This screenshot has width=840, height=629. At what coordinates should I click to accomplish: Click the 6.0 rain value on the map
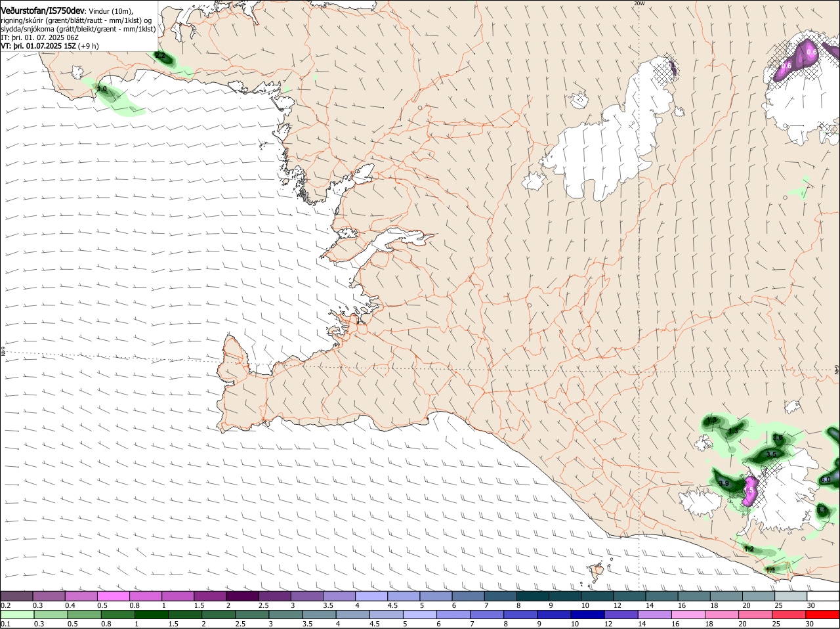point(826,480)
